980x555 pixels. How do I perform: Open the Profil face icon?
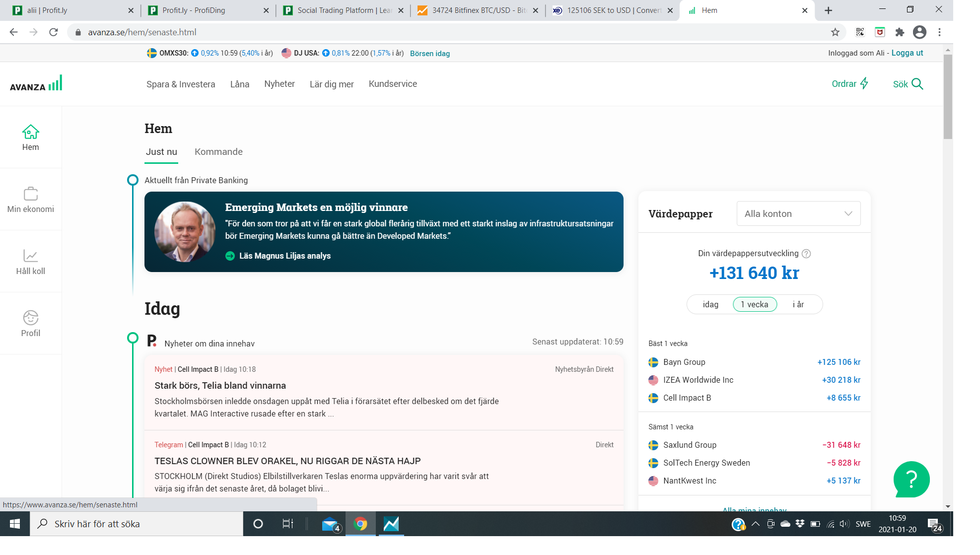tap(30, 318)
